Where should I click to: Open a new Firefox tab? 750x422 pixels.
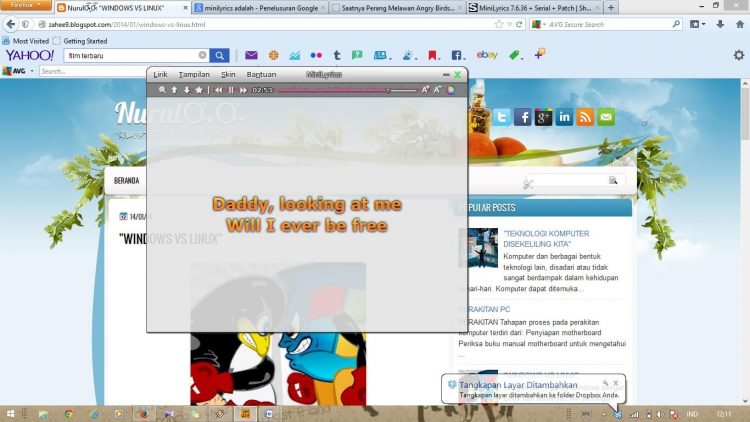[x=611, y=8]
